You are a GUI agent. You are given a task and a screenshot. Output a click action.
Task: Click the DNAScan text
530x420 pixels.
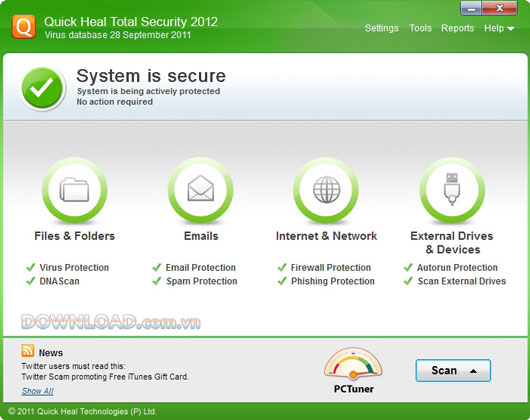[59, 281]
